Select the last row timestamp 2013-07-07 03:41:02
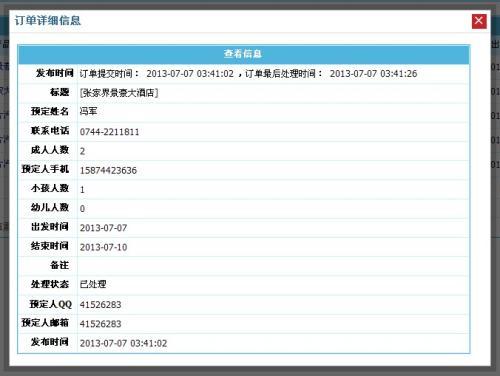The width and height of the screenshot is (500, 376). pos(123,343)
